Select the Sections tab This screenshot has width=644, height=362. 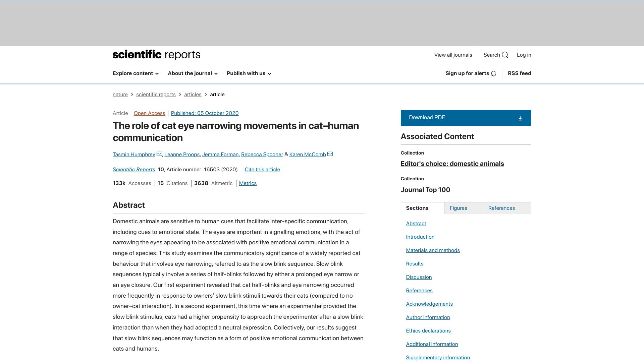click(x=423, y=208)
